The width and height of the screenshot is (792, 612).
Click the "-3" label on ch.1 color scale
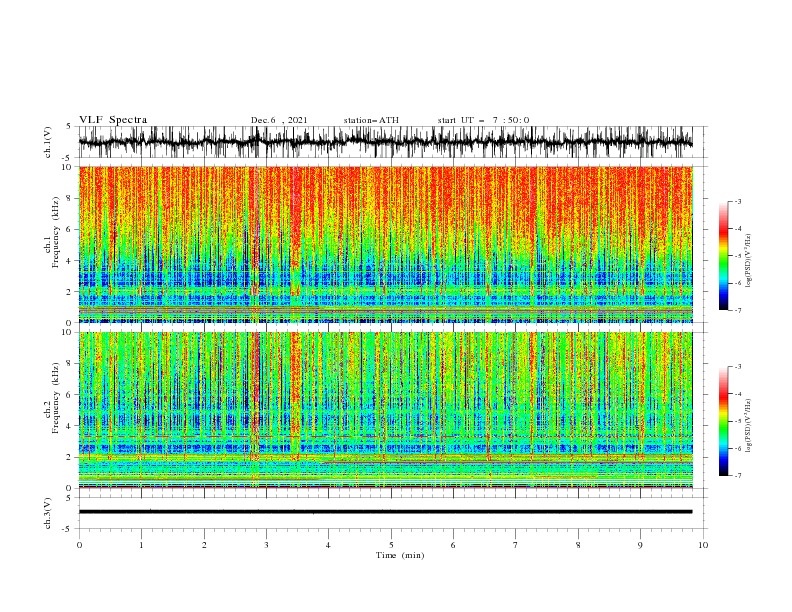coord(737,201)
